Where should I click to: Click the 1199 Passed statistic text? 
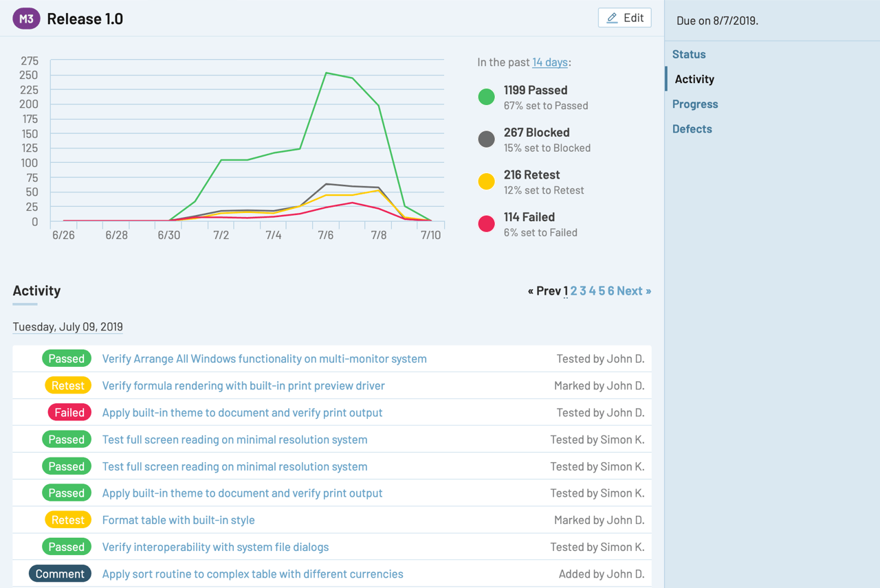click(536, 90)
